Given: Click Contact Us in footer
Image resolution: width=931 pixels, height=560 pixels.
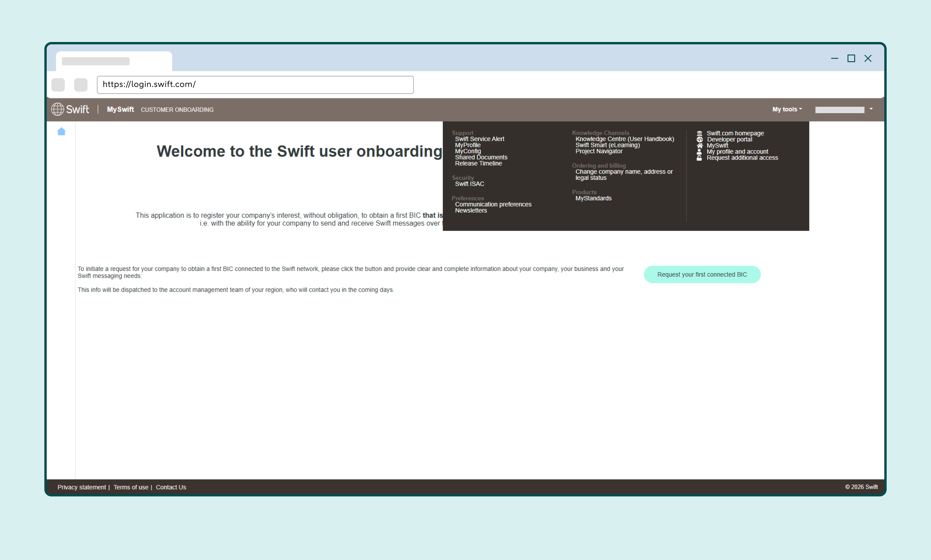Looking at the screenshot, I should [x=171, y=487].
